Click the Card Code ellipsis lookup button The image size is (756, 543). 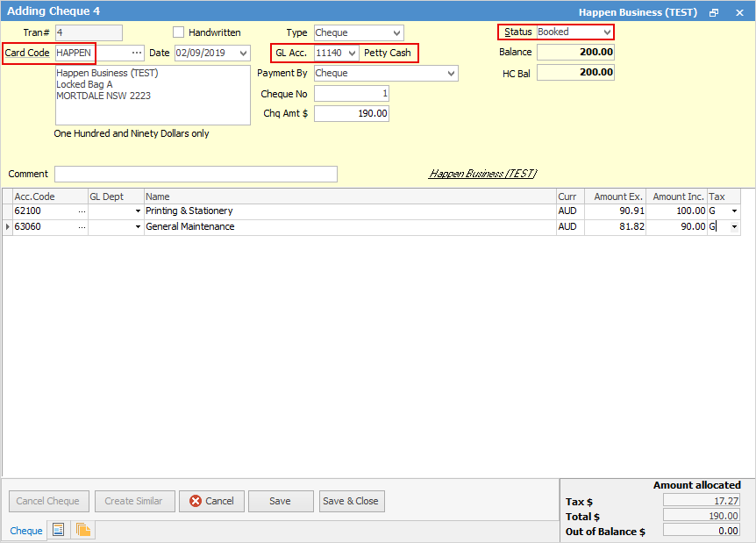136,54
